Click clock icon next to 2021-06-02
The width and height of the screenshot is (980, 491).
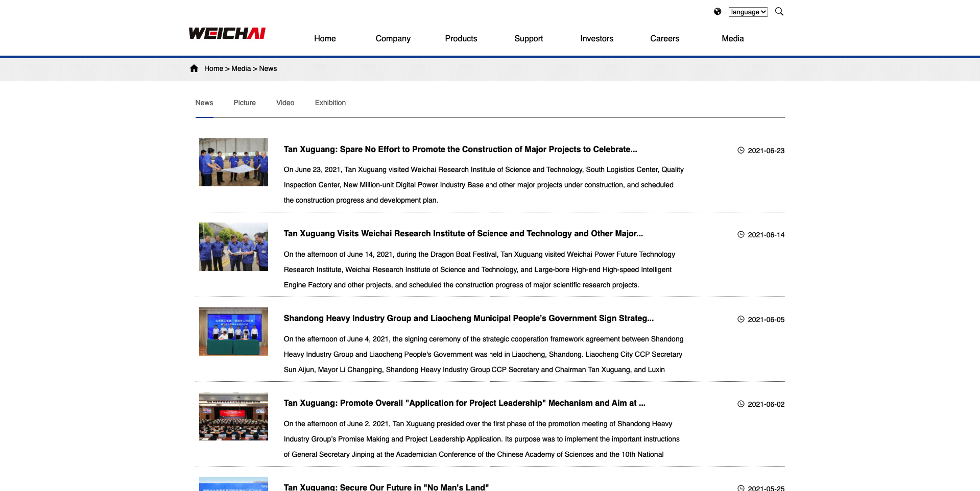pyautogui.click(x=741, y=404)
